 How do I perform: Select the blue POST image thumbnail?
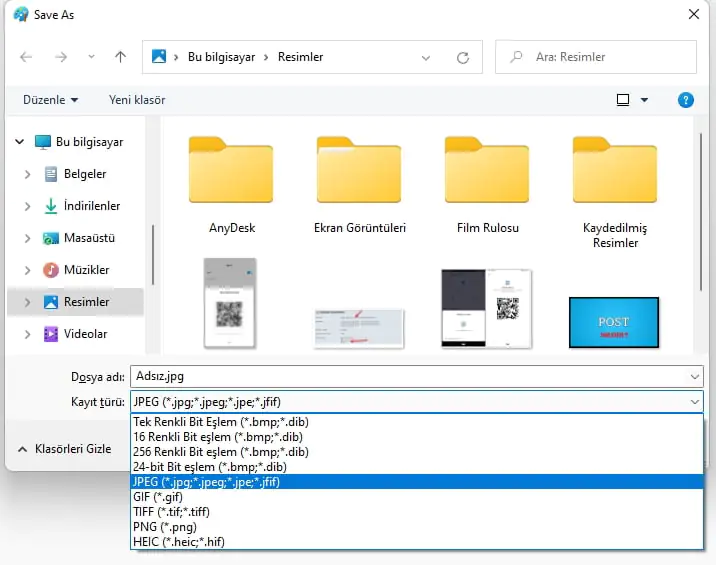(x=613, y=322)
